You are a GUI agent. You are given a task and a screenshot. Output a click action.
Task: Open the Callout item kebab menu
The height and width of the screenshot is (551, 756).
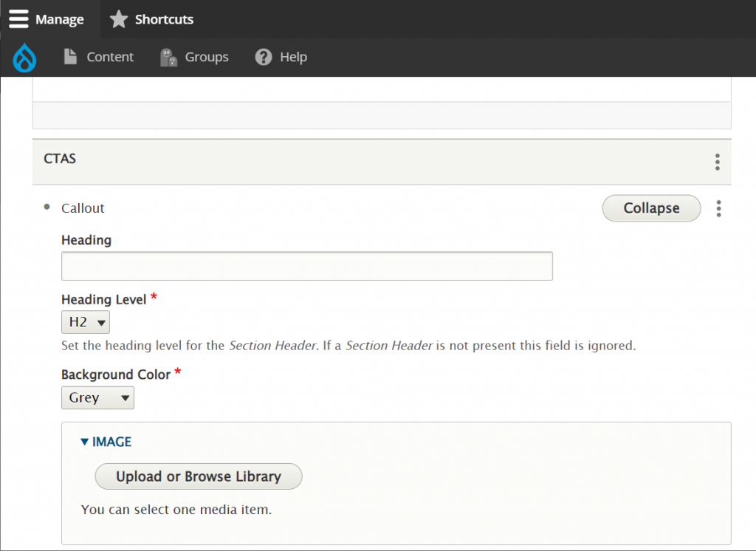(x=718, y=209)
